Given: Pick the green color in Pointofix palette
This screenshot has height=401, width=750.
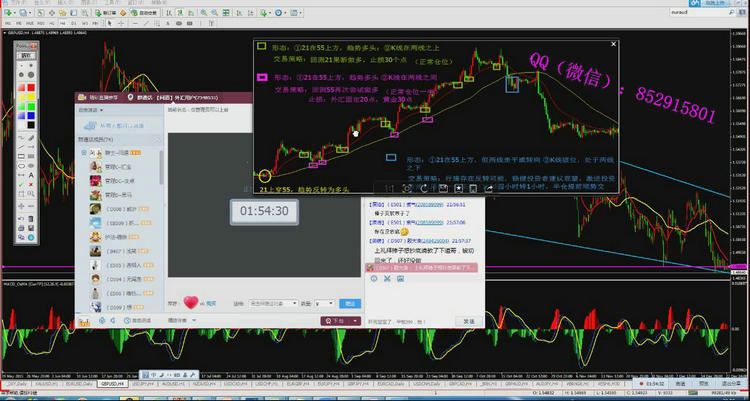Looking at the screenshot, I should coord(31,106).
